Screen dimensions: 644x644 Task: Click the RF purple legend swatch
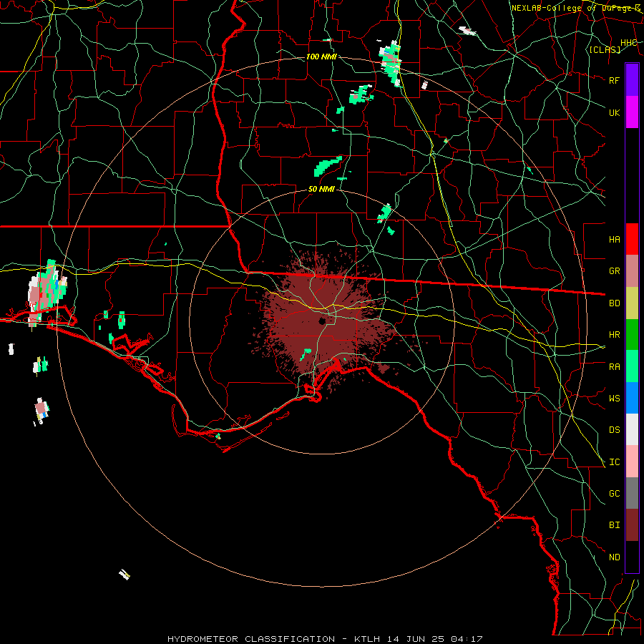(x=632, y=80)
